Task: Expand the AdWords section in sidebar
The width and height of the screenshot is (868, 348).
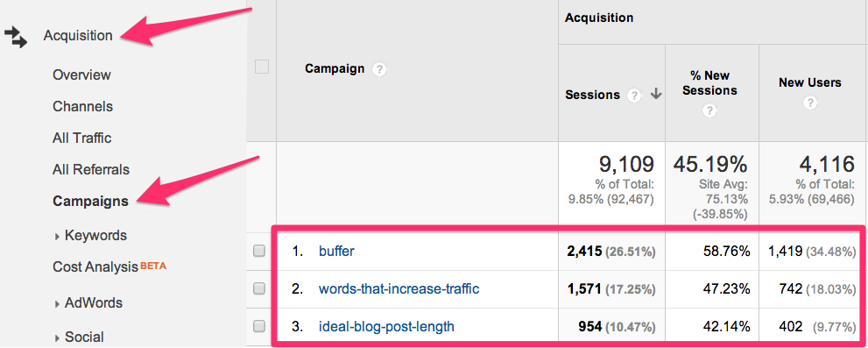Action: (88, 303)
